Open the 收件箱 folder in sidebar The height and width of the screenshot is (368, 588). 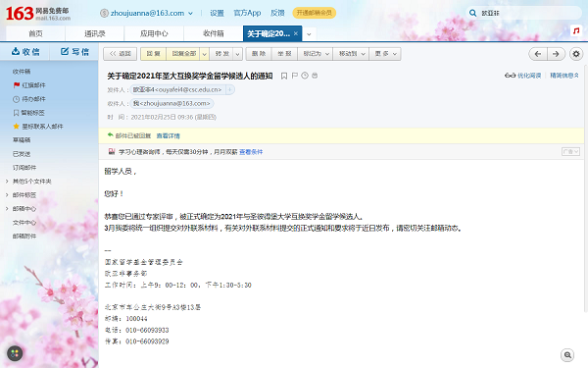tap(22, 72)
